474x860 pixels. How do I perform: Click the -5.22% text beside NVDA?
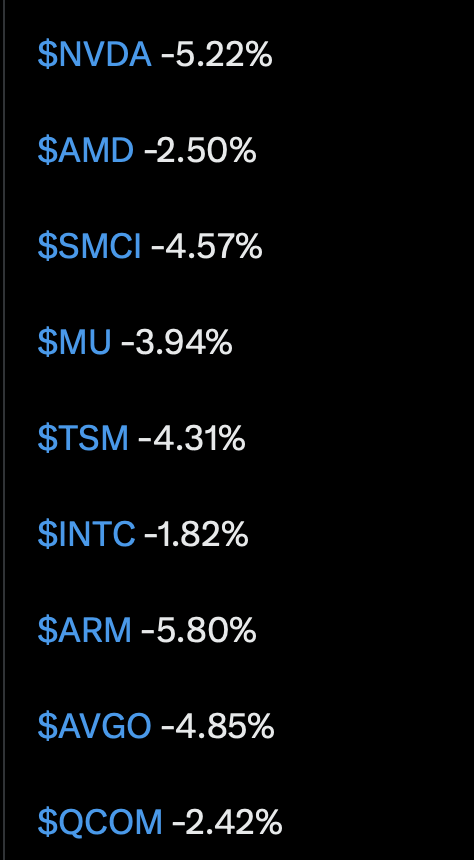[x=217, y=55]
